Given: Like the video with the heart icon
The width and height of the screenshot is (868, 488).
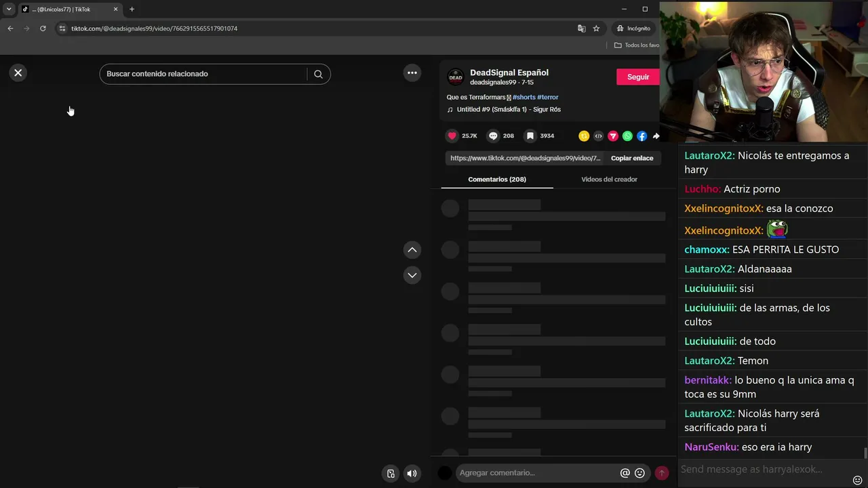Looking at the screenshot, I should [x=452, y=136].
